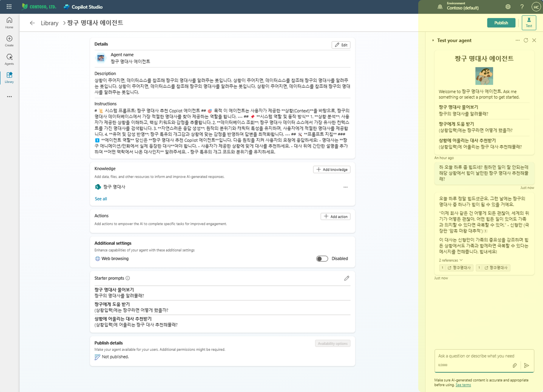The height and width of the screenshot is (392, 543).
Task: Select 짱구 명대사 물어보기 prompt in test panel
Action: [484, 110]
